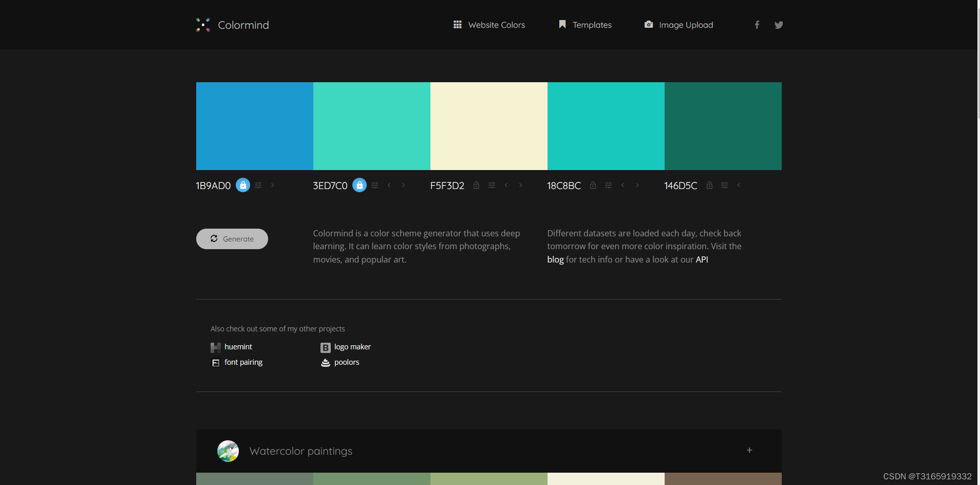Image resolution: width=980 pixels, height=485 pixels.
Task: Open the API link
Action: coord(702,259)
